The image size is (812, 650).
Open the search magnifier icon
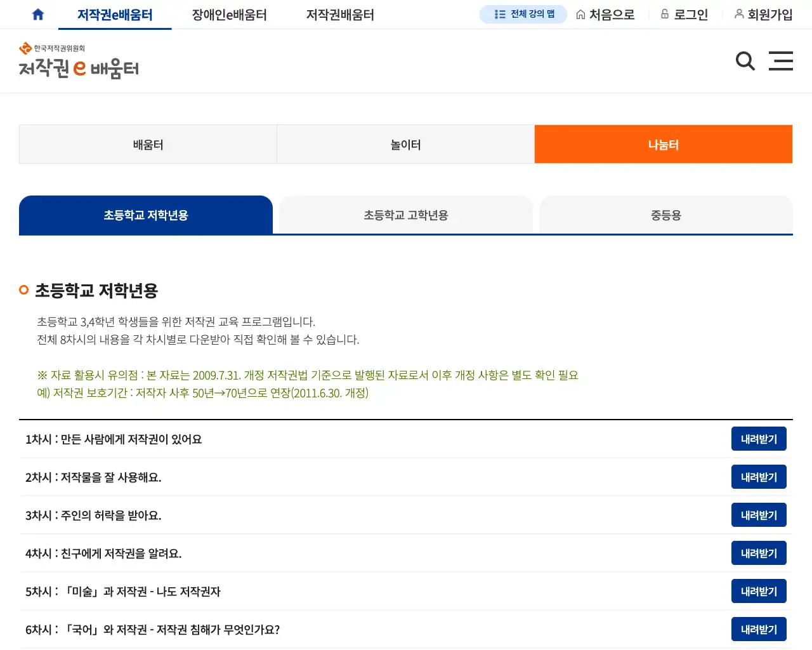(x=745, y=61)
